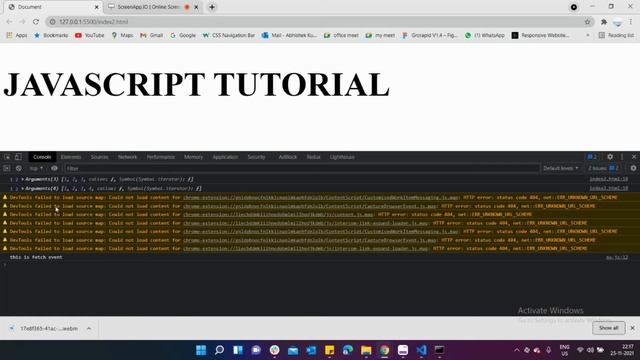The height and width of the screenshot is (360, 640).
Task: Switch to the Console tab
Action: (42, 157)
